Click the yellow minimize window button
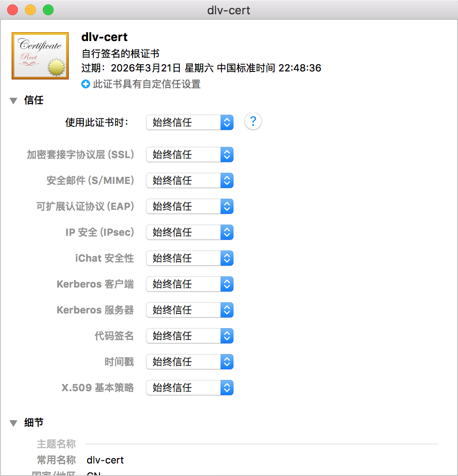 tap(30, 10)
